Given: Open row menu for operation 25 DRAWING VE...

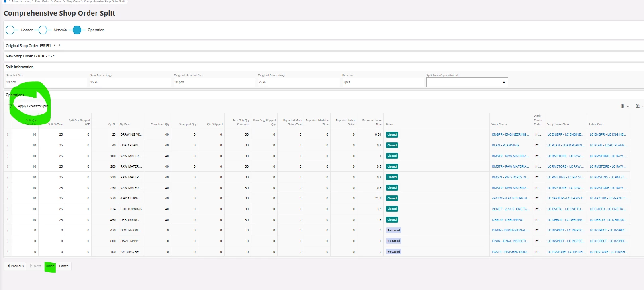Looking at the screenshot, I should coord(8,134).
